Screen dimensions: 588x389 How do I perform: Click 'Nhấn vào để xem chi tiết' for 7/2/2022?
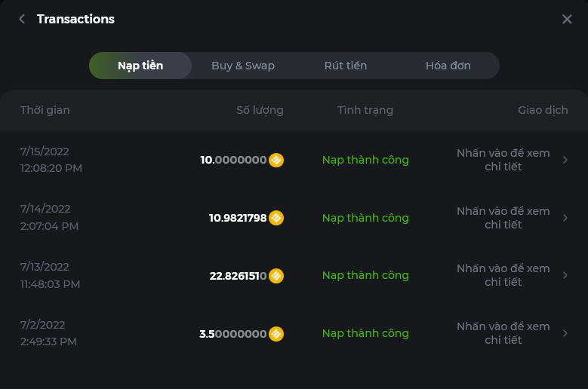click(x=503, y=333)
